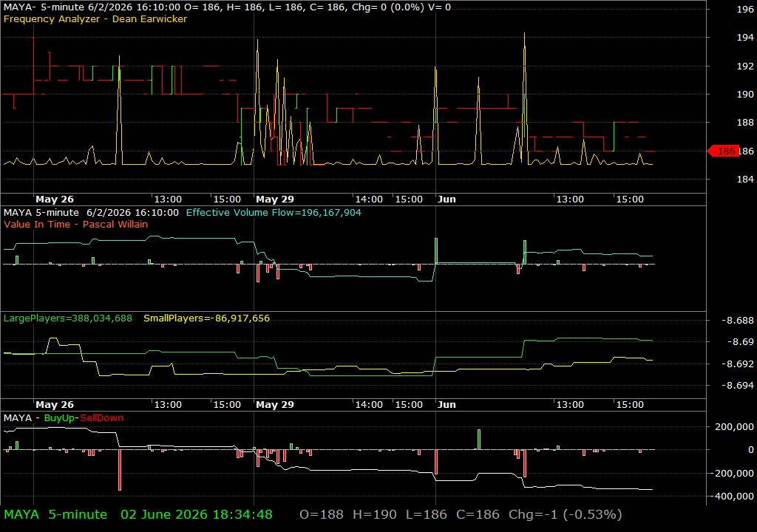Select the SmallPlayers=-86,917,656 legend
The image size is (757, 532).
(x=207, y=318)
